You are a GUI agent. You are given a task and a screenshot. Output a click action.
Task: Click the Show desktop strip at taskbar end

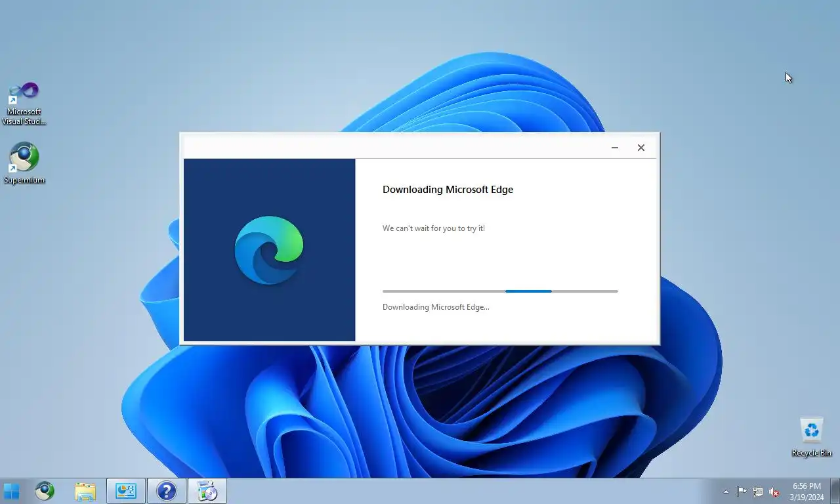[x=835, y=491]
